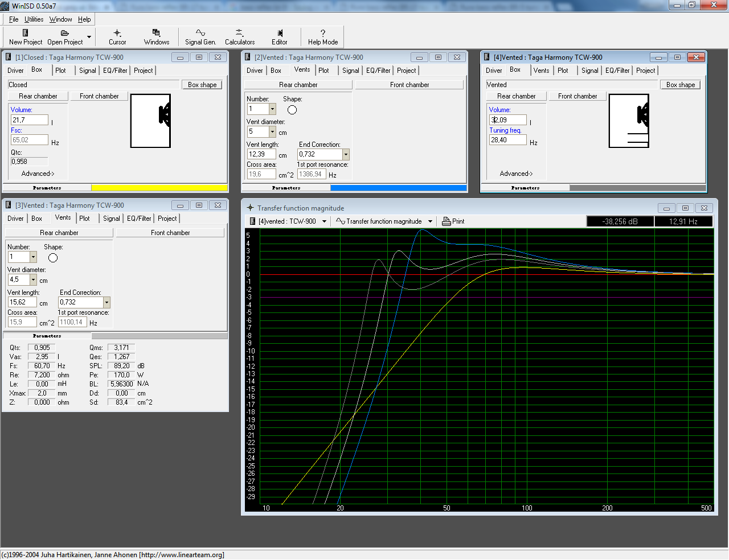The width and height of the screenshot is (729, 560).
Task: Switch to the EQ/Filter tab in project 1
Action: coord(115,71)
